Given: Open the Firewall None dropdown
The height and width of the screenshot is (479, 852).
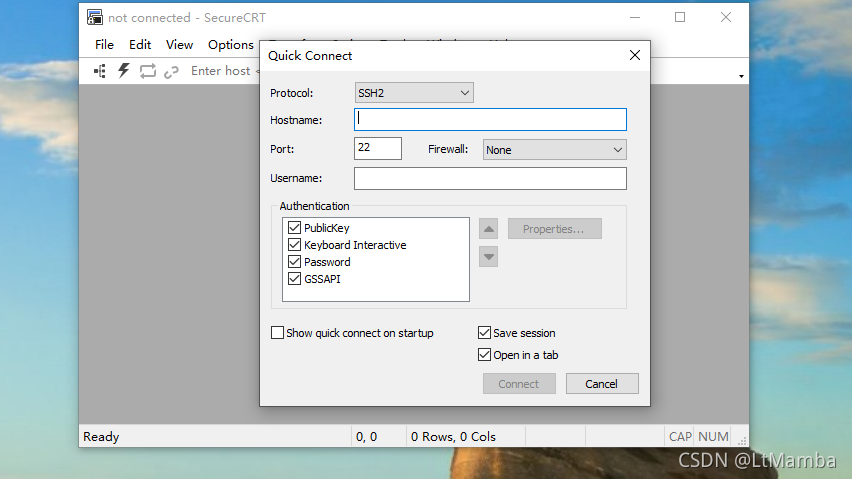Looking at the screenshot, I should coord(554,150).
